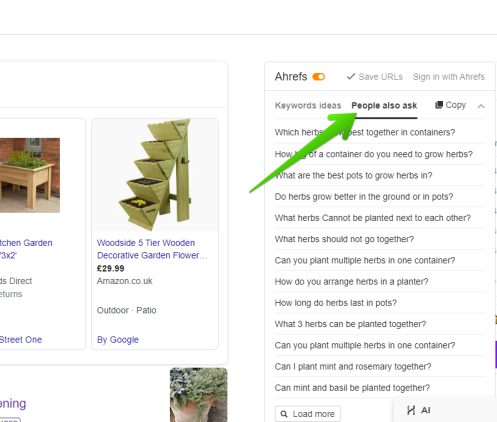
Task: Open the Street One seller link
Action: click(21, 340)
